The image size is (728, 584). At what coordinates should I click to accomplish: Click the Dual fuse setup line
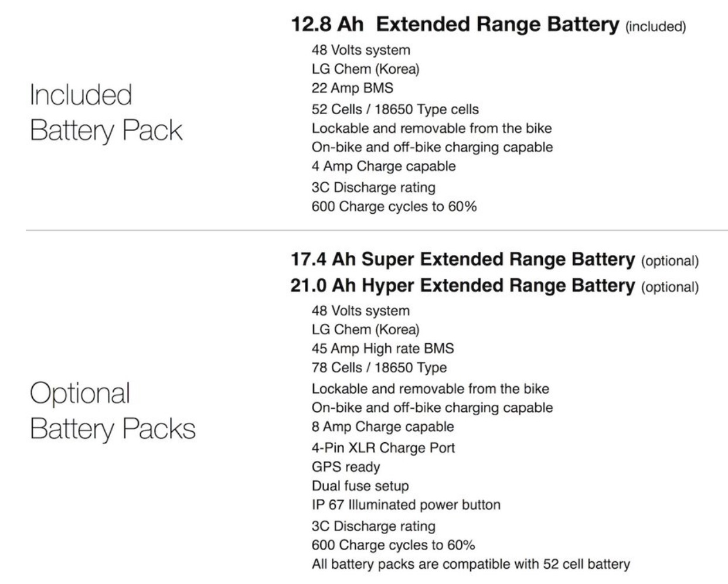pyautogui.click(x=360, y=486)
